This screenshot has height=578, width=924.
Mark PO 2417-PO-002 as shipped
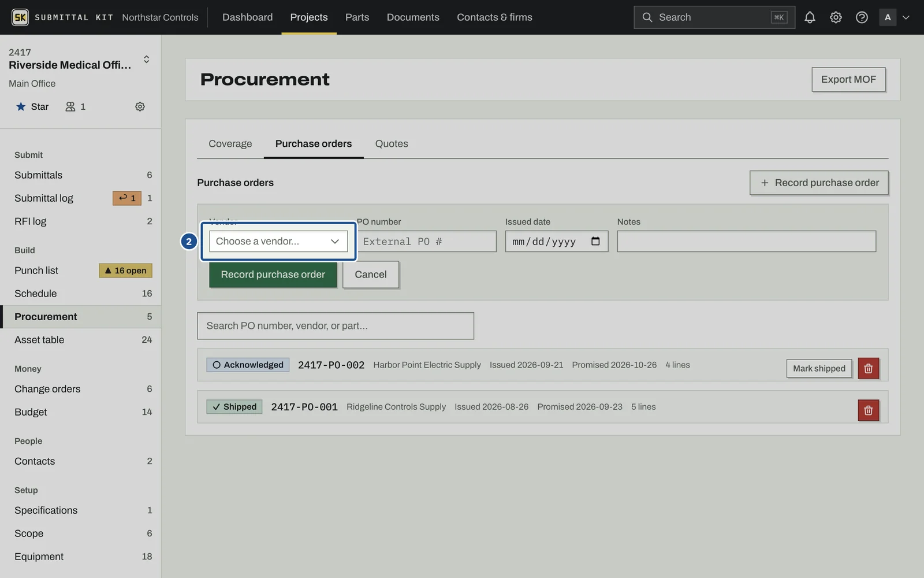click(x=819, y=368)
